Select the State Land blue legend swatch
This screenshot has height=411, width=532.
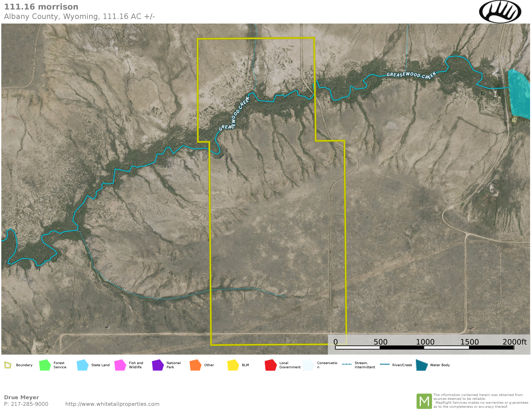click(x=82, y=365)
